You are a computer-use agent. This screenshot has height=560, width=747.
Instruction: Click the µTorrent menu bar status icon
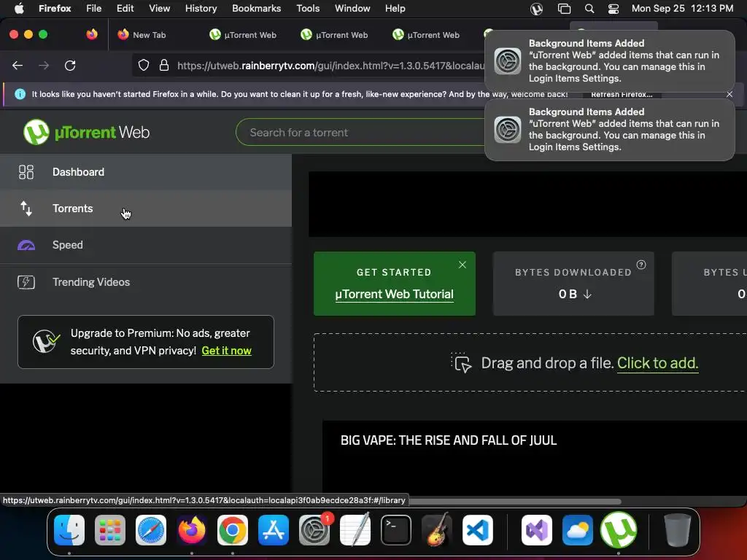[536, 9]
